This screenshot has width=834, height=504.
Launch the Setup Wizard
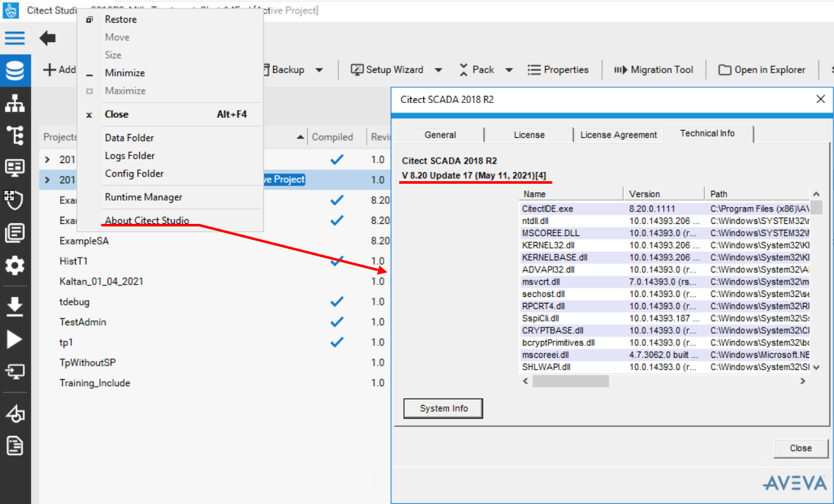[x=387, y=70]
